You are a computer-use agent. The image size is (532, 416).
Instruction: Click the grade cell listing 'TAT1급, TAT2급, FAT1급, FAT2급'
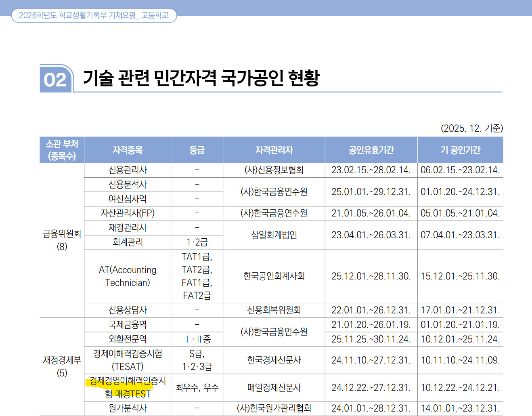197,276
